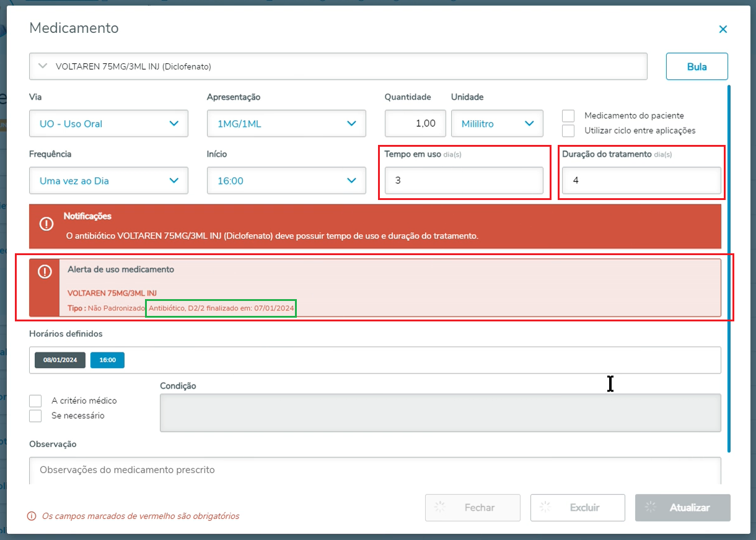Expand the Unidade Mililitro dropdown
The width and height of the screenshot is (756, 540).
point(497,124)
